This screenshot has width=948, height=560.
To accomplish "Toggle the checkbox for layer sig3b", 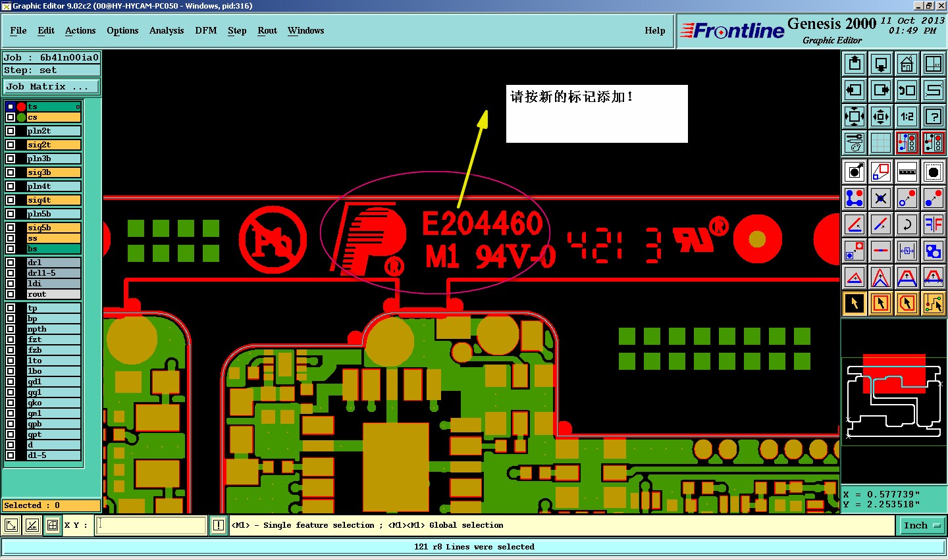I will pos(11,172).
